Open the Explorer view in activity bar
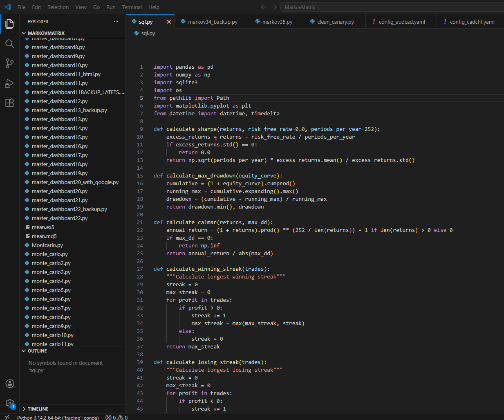The height and width of the screenshot is (420, 504). point(9,24)
